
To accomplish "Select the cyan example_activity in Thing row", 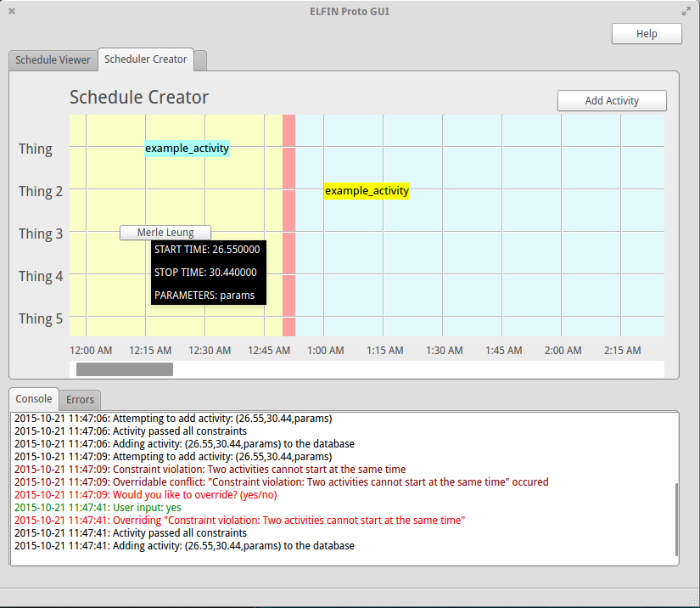I will [x=187, y=149].
